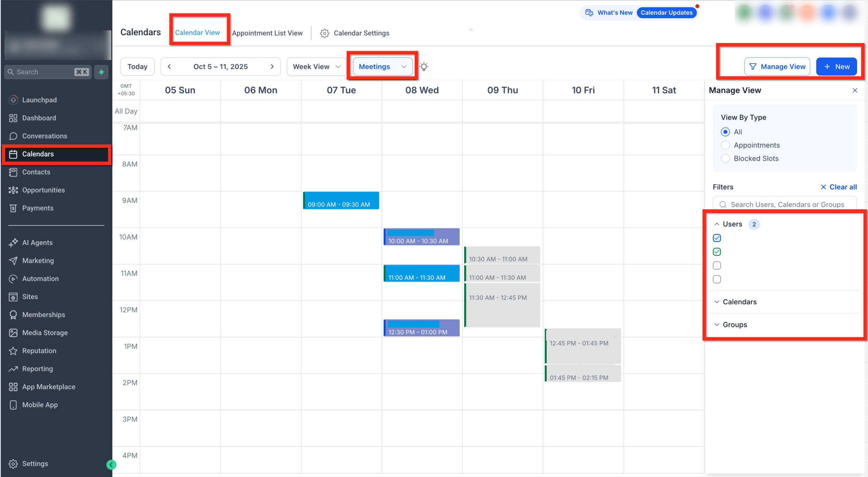Collapse sidebar with green arrow button
Image resolution: width=868 pixels, height=477 pixels.
[111, 465]
